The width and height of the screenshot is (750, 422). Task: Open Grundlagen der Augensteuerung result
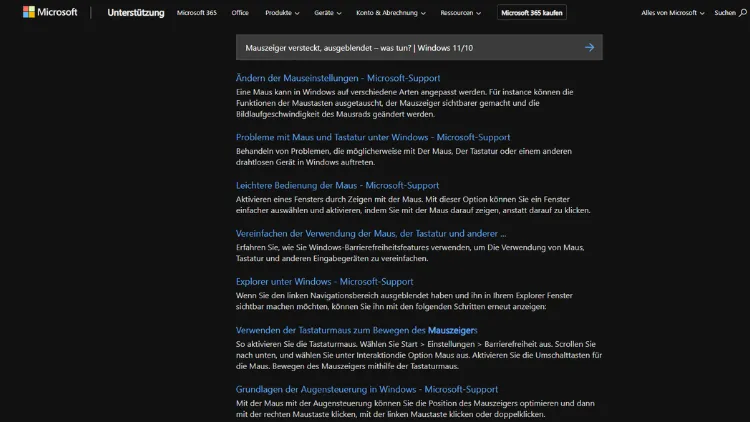tap(367, 389)
